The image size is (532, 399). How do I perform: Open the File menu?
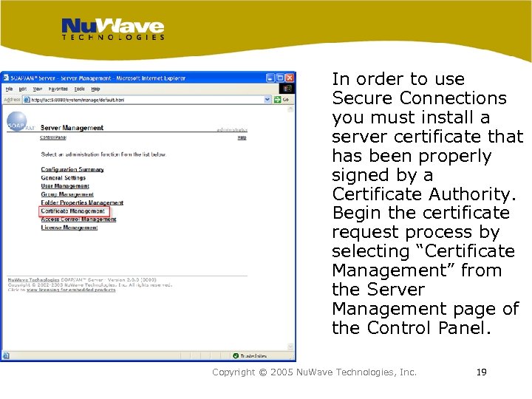click(x=9, y=89)
